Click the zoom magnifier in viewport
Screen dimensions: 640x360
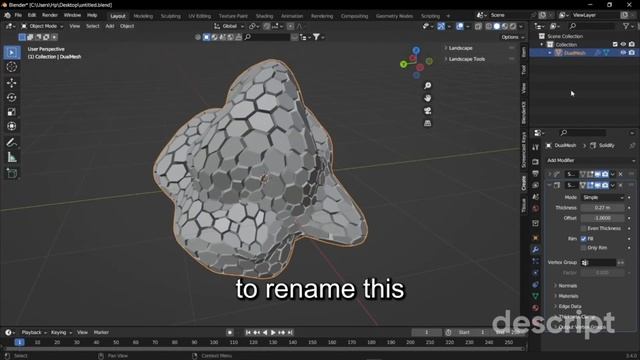click(x=427, y=86)
